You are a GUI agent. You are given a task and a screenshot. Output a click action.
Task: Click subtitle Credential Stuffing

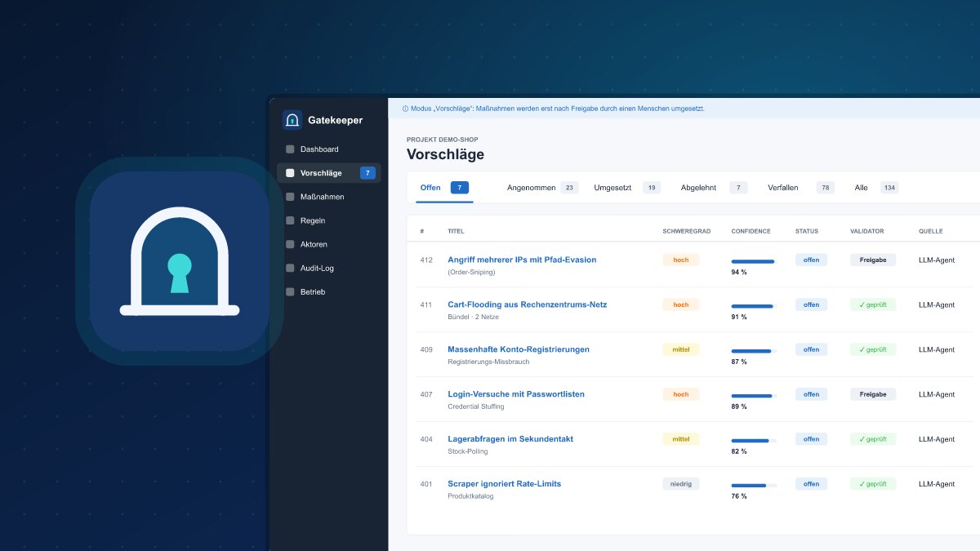[476, 407]
